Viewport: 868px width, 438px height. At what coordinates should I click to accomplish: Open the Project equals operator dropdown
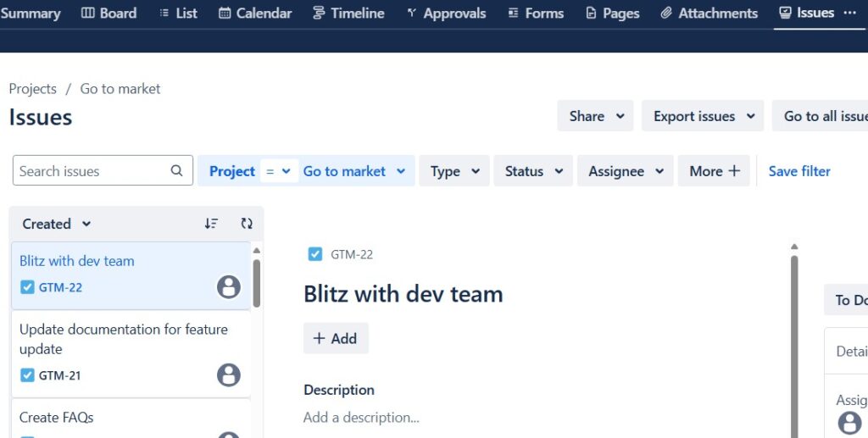(278, 171)
